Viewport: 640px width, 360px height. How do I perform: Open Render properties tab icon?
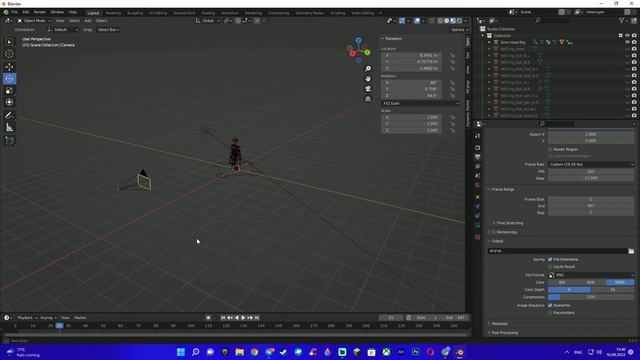point(478,147)
